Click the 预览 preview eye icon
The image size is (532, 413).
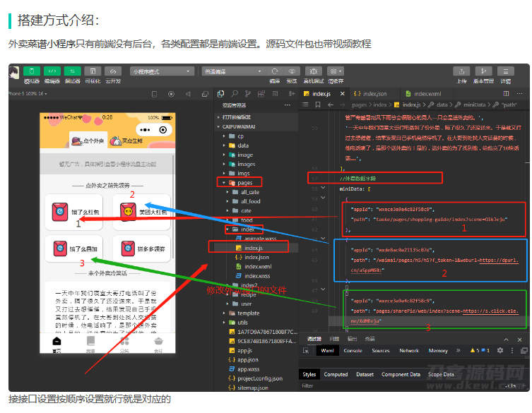point(293,71)
